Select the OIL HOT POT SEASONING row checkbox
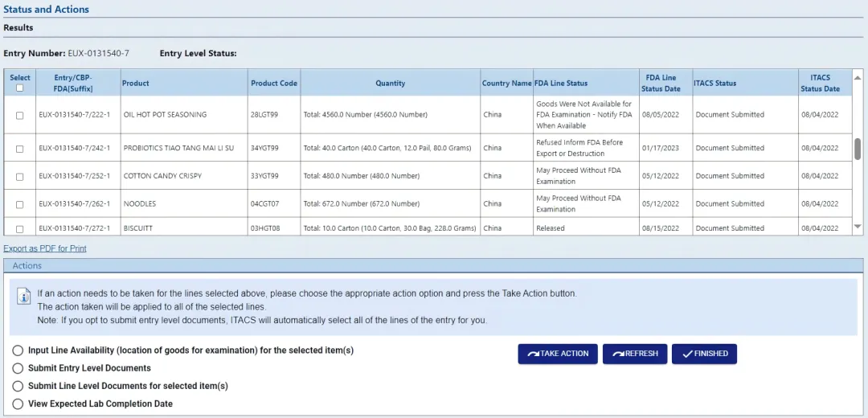The image size is (868, 418). [x=20, y=115]
